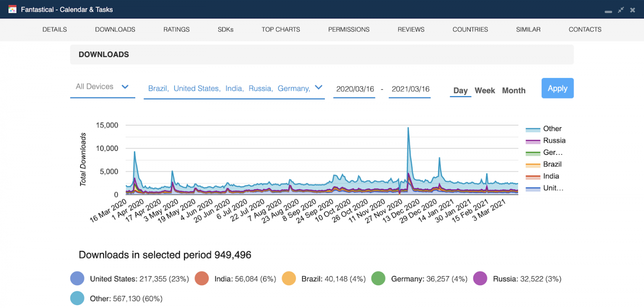Image resolution: width=644 pixels, height=308 pixels.
Task: Open the RATINGS tab
Action: tap(177, 29)
